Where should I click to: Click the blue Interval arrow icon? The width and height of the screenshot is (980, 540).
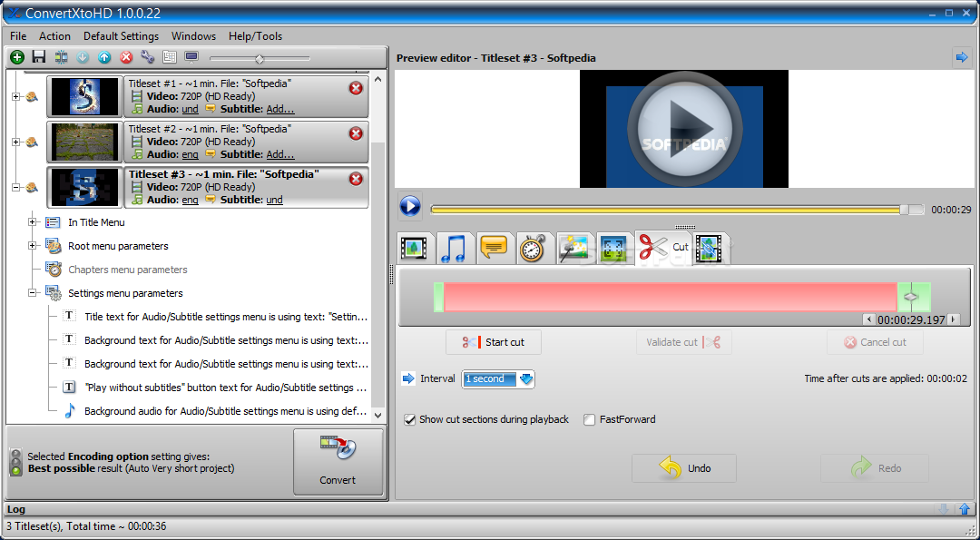408,378
